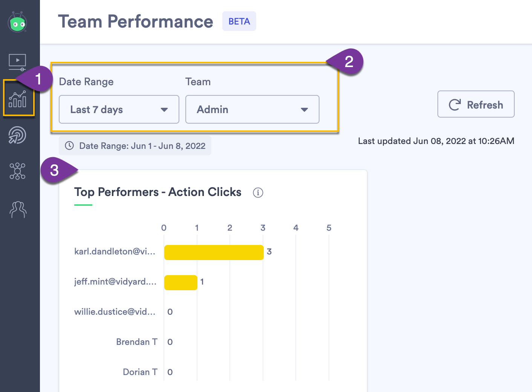
Task: Click the Date Range field label
Action: point(86,82)
